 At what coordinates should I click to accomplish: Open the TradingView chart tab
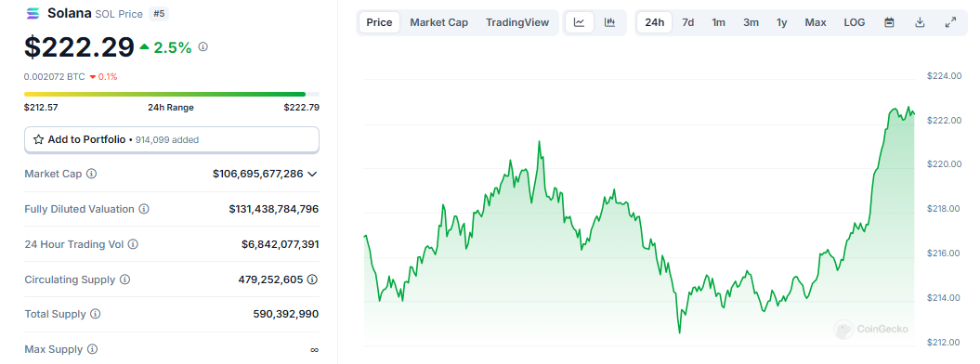coord(517,22)
